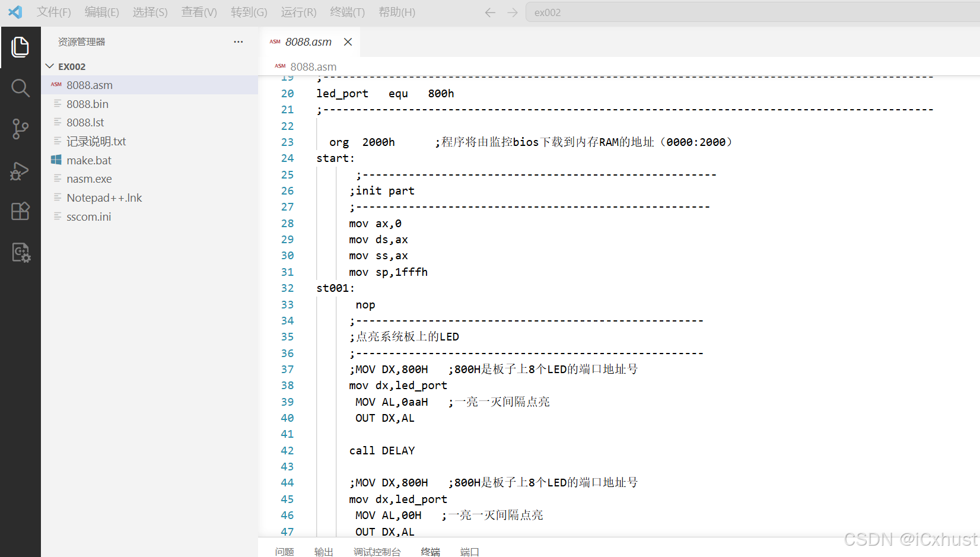Click 'led_port equ 800h' on line 20
Screen dimensions: 980x557
(x=385, y=93)
